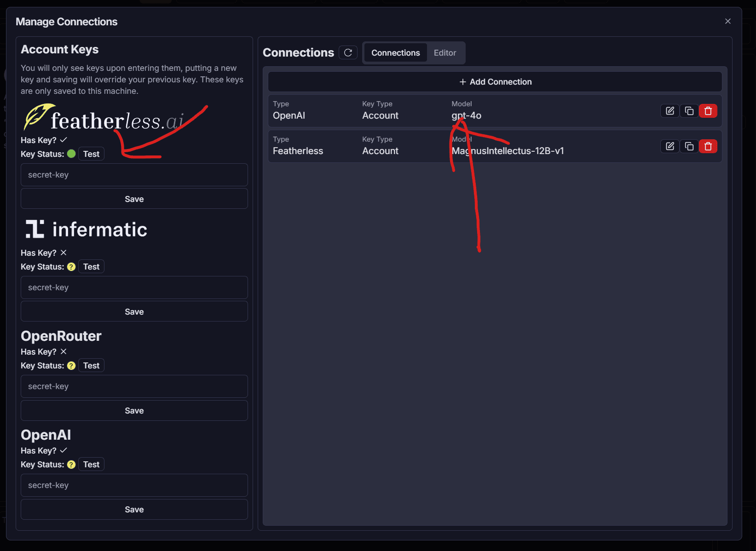Close the Manage Connections dialog

728,21
